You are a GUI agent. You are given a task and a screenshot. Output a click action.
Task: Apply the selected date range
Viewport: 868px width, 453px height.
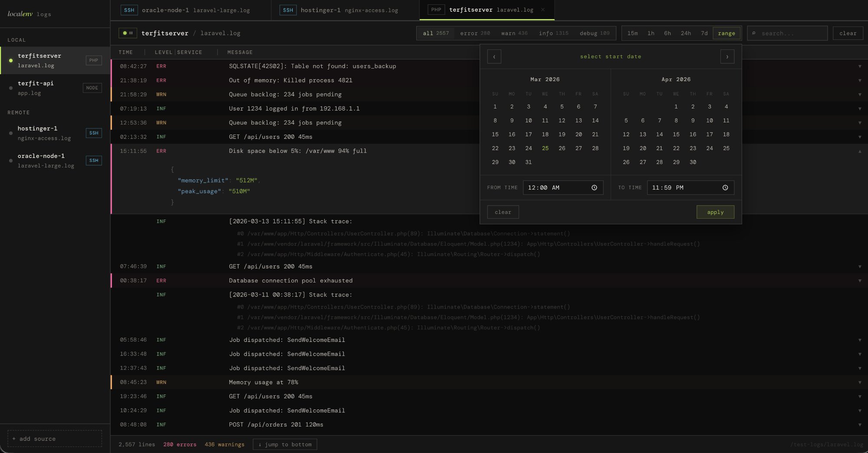point(715,212)
